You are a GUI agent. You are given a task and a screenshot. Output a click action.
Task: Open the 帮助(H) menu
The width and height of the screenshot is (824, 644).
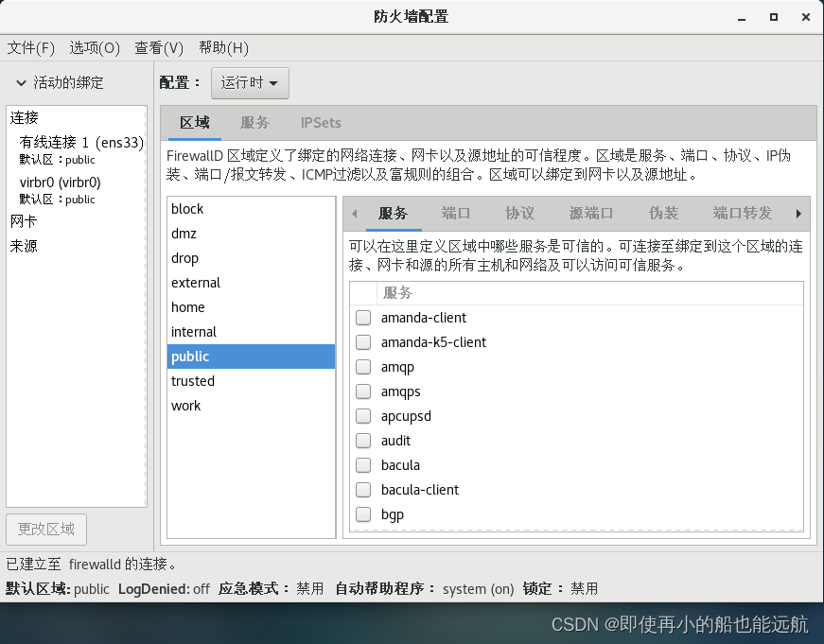point(223,48)
